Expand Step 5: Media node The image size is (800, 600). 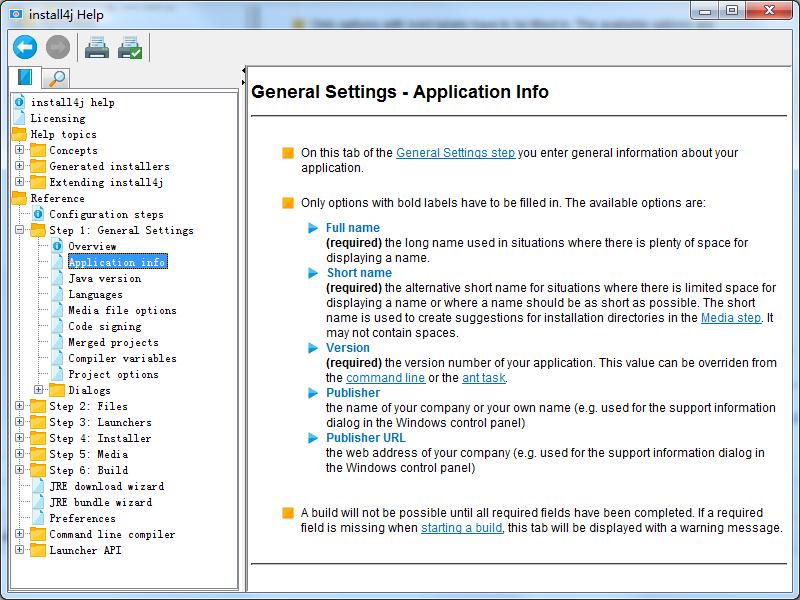[x=19, y=454]
